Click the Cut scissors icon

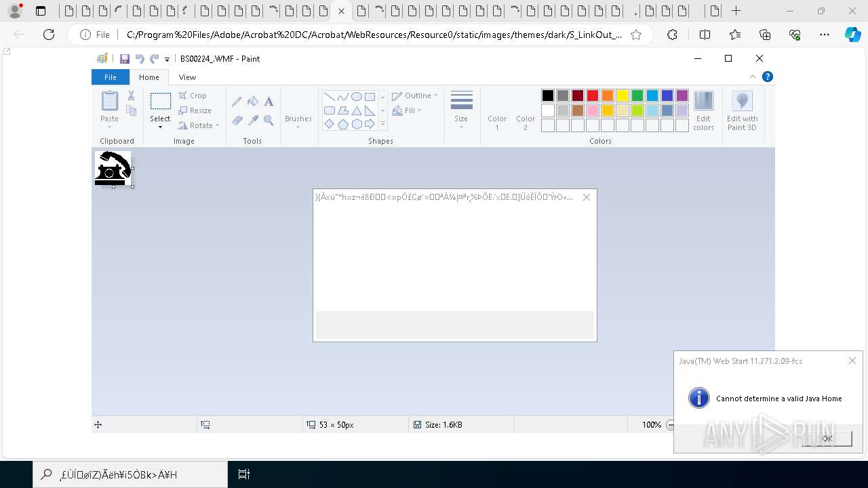tap(132, 96)
